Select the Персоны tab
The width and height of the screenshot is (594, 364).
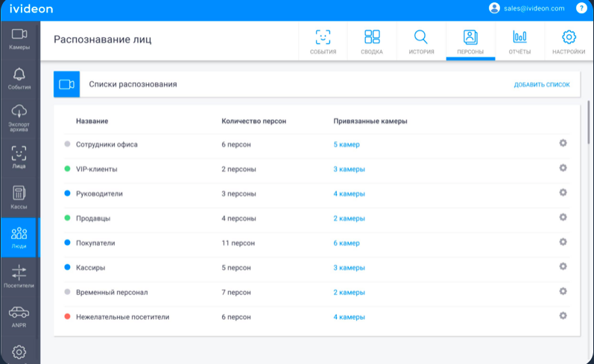click(470, 41)
